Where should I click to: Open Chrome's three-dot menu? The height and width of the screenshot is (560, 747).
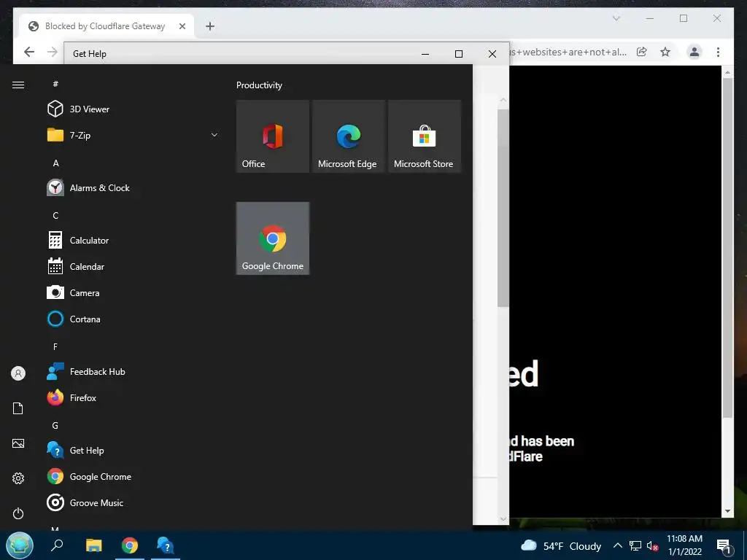click(x=718, y=52)
